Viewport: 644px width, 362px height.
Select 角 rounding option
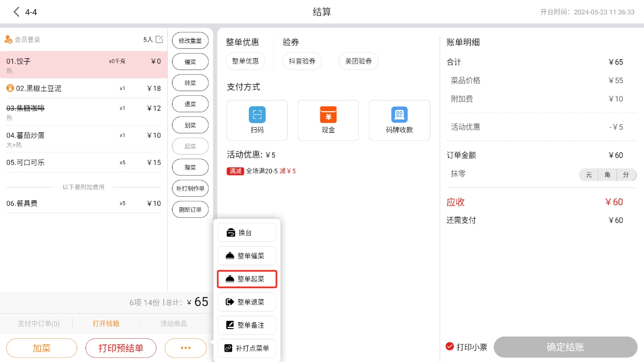607,175
